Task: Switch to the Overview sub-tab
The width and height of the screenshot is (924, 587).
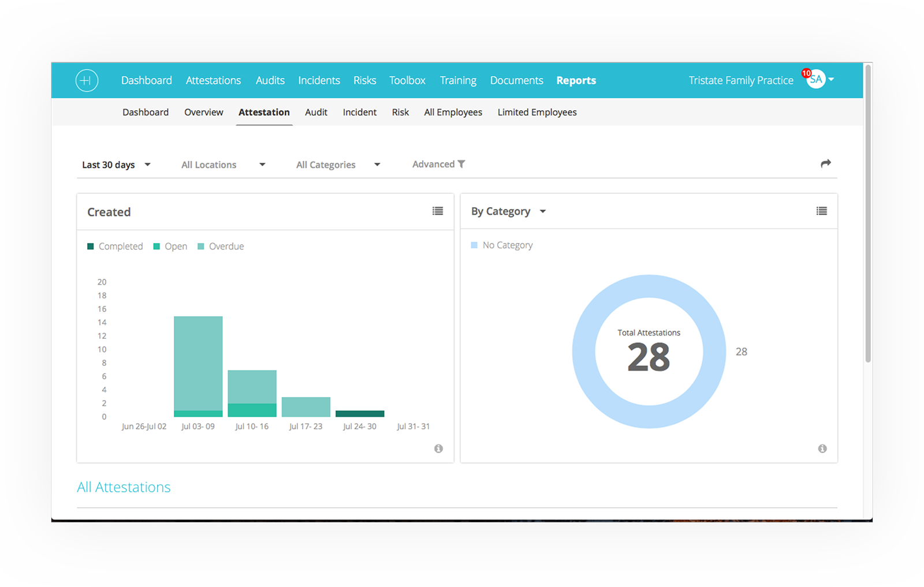Action: coord(203,112)
